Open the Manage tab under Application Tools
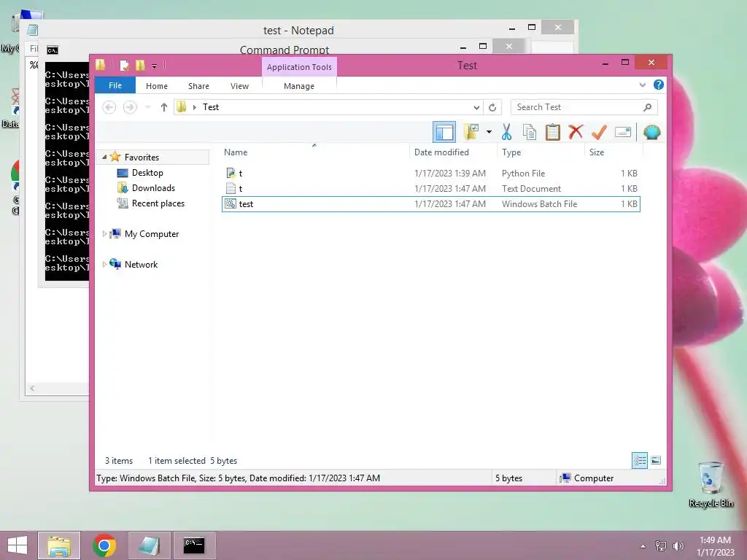 click(x=299, y=86)
